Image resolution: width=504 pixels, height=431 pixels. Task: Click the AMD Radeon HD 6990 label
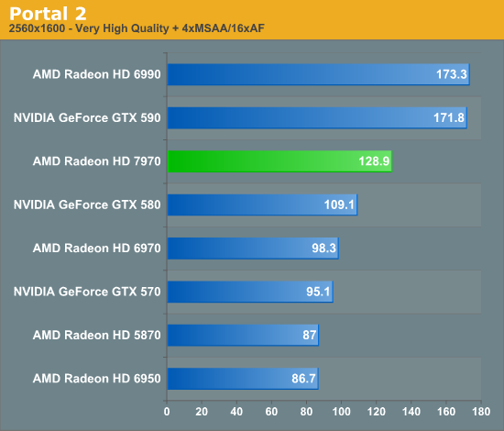96,74
